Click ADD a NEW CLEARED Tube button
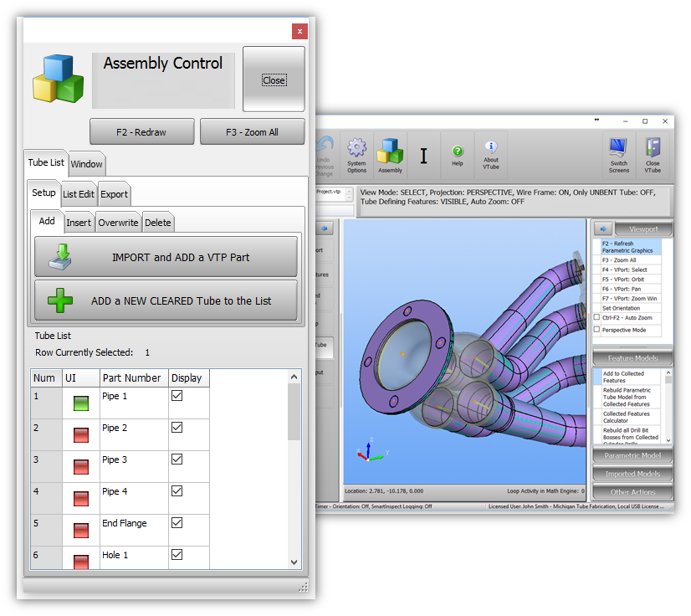This screenshot has height=616, width=691. (x=166, y=300)
